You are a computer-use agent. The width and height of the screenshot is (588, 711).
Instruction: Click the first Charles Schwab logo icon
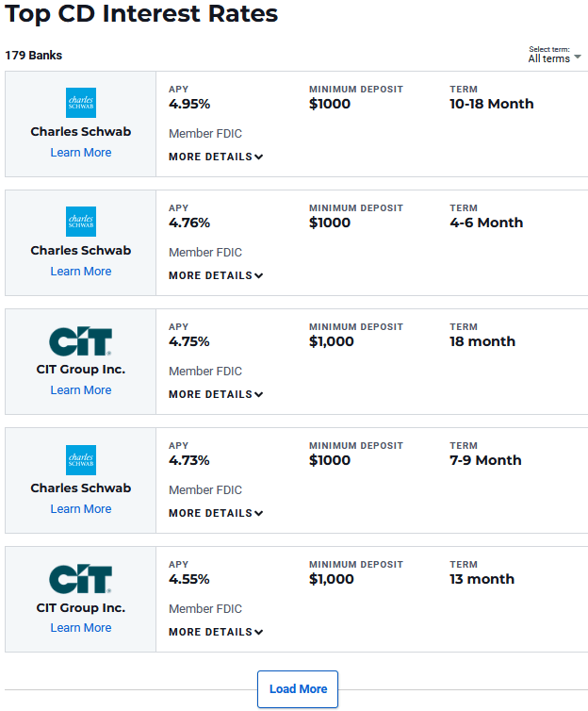[81, 103]
